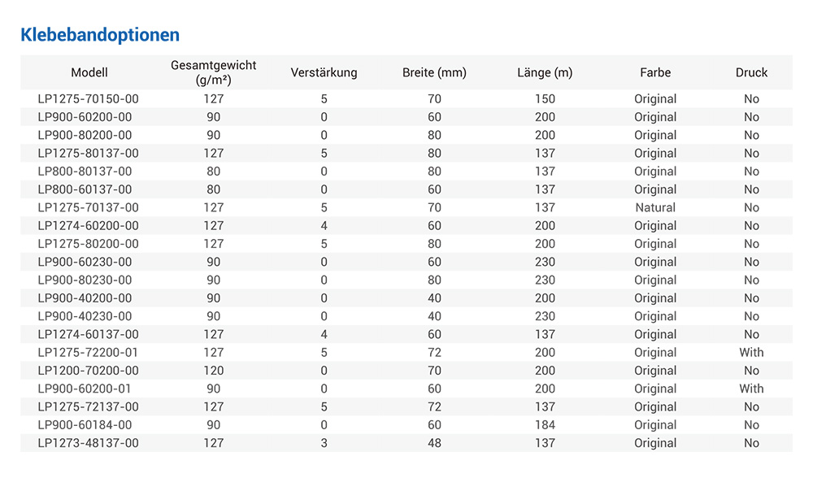Click the Modell column header

pyautogui.click(x=89, y=72)
